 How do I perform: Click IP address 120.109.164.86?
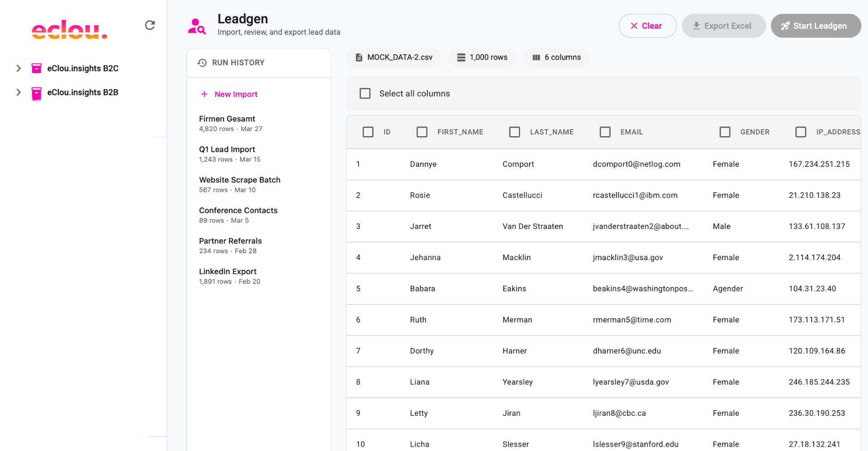click(817, 351)
